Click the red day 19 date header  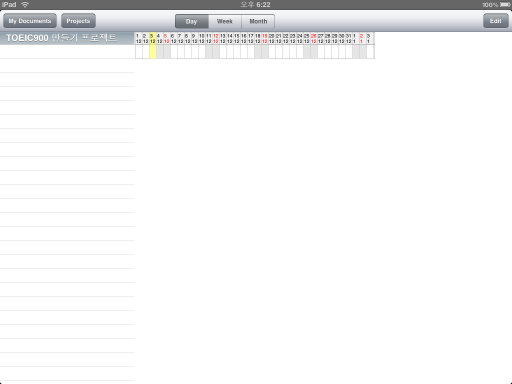265,38
